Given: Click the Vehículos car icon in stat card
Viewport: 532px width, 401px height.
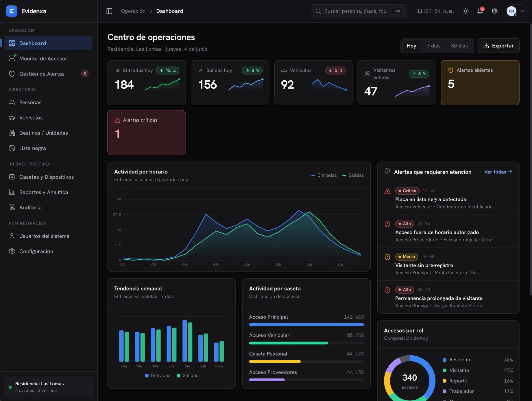Looking at the screenshot, I should (x=284, y=71).
